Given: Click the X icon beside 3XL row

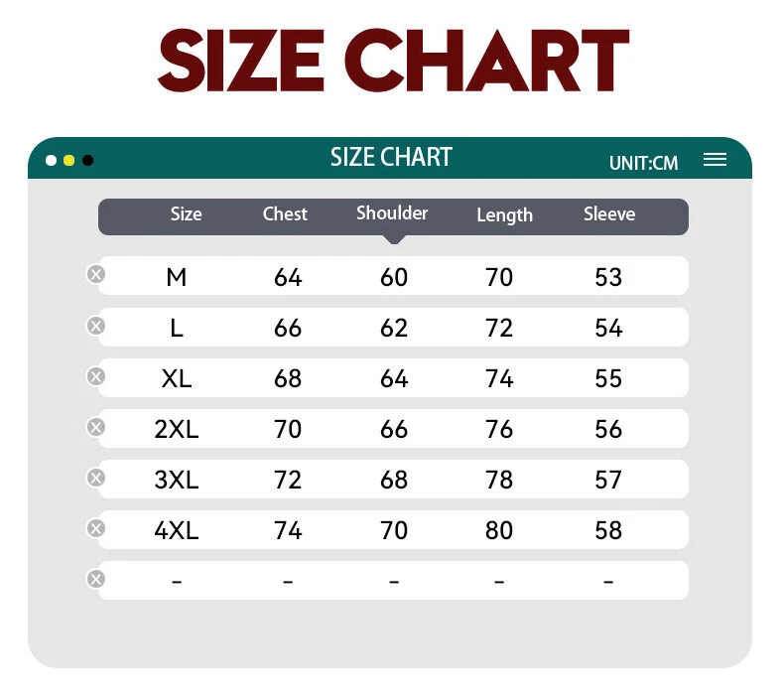Looking at the screenshot, I should coord(96,478).
